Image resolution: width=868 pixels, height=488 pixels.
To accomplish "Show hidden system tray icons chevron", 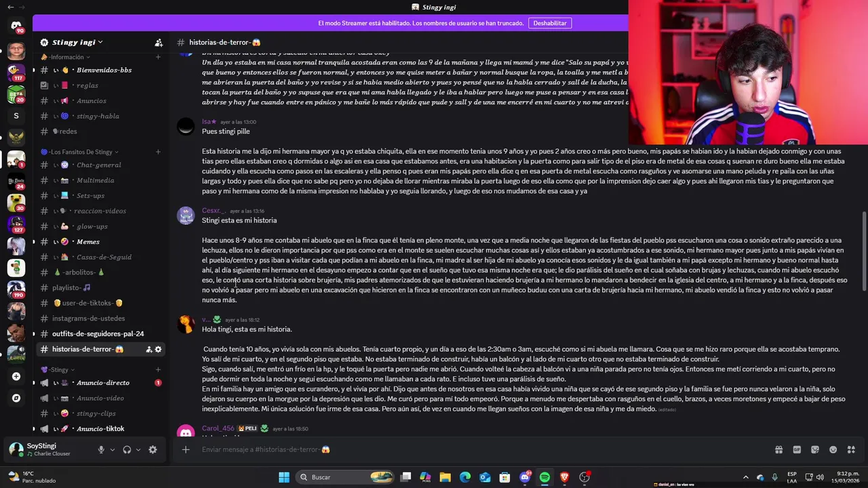I will [746, 477].
